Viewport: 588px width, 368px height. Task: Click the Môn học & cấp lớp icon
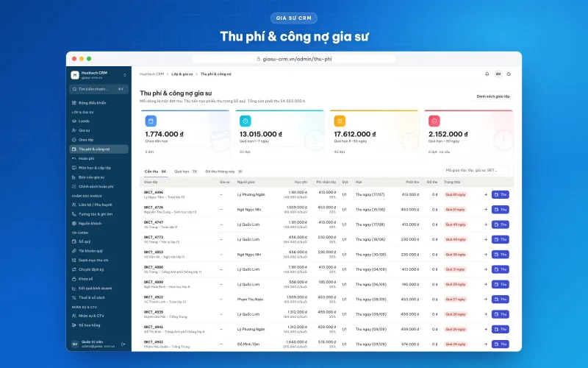point(74,168)
